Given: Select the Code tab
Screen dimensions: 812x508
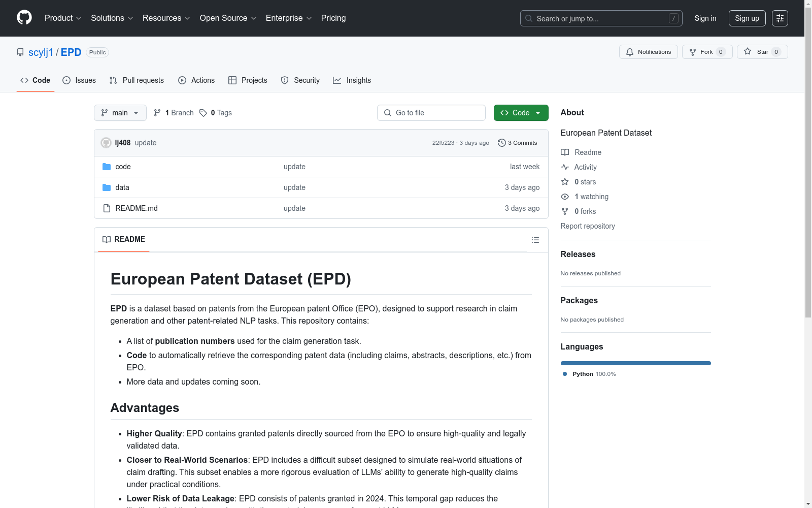Looking at the screenshot, I should coord(36,80).
